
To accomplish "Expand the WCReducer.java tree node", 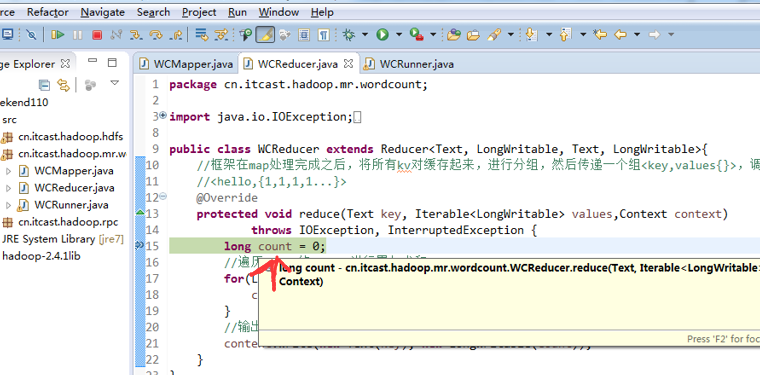I will (8, 188).
